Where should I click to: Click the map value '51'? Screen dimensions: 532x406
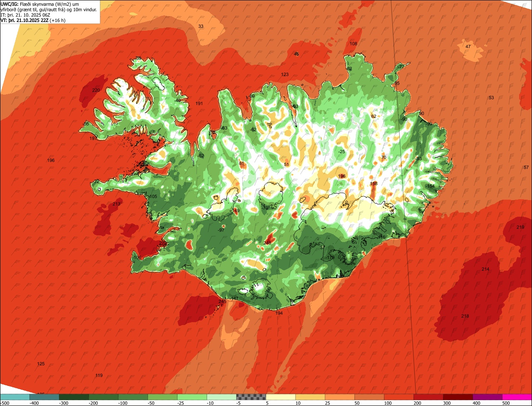click(x=286, y=165)
